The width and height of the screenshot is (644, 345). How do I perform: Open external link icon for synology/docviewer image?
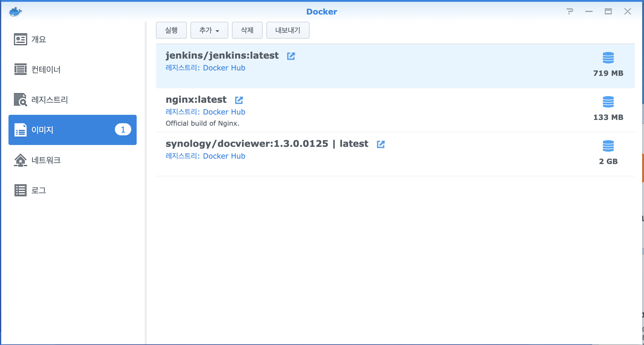[x=381, y=144]
